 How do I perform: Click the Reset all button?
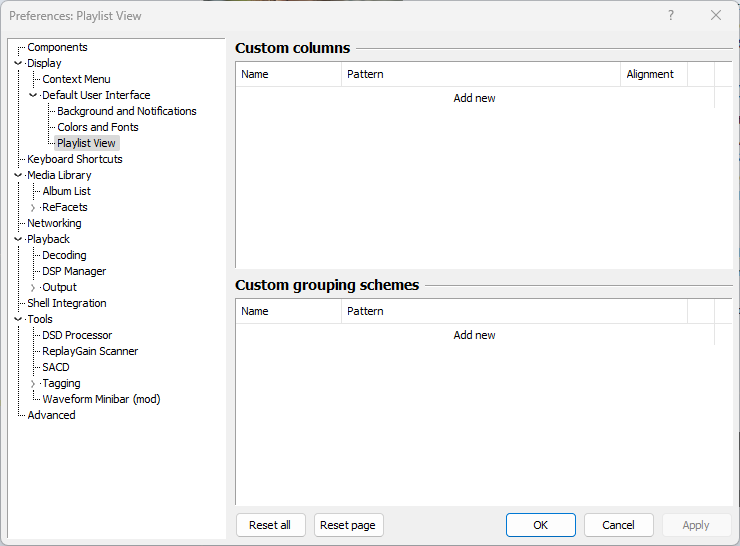270,525
